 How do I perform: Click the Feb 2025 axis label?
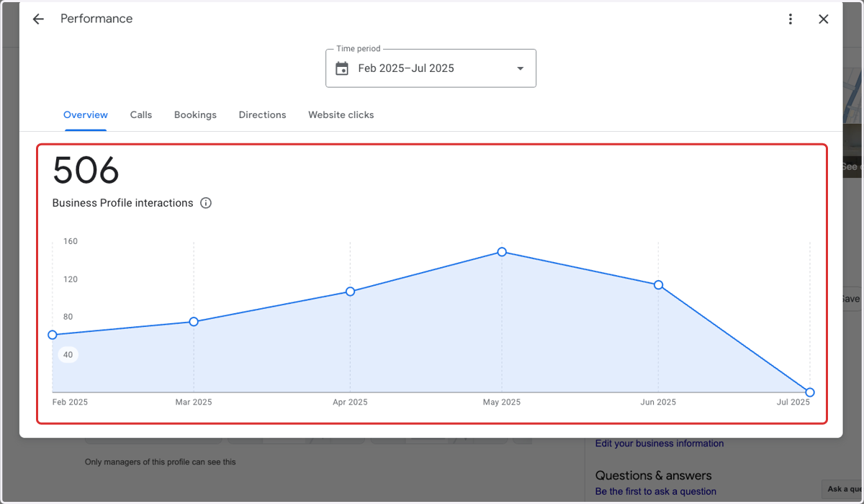(70, 402)
